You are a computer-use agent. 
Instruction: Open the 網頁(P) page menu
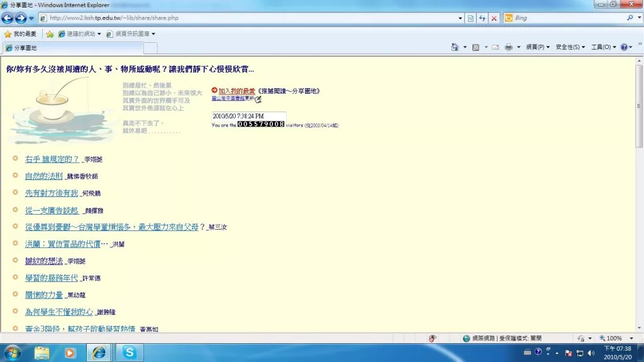pyautogui.click(x=538, y=47)
